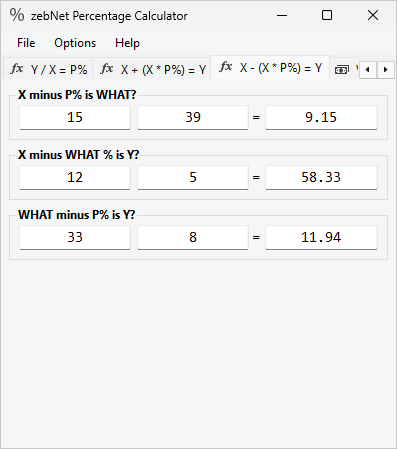Image resolution: width=397 pixels, height=449 pixels.
Task: Open the partially hidden money icon tab
Action: pyautogui.click(x=344, y=70)
